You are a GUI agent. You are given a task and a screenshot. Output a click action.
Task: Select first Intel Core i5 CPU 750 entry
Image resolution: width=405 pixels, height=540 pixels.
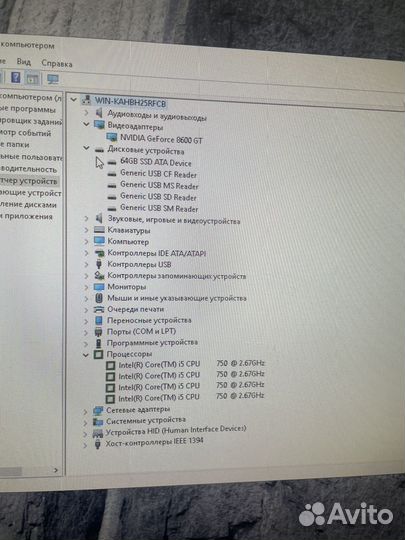tap(191, 364)
